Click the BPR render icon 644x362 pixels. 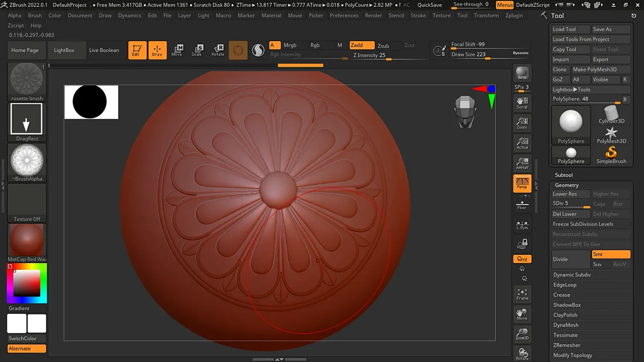point(522,73)
